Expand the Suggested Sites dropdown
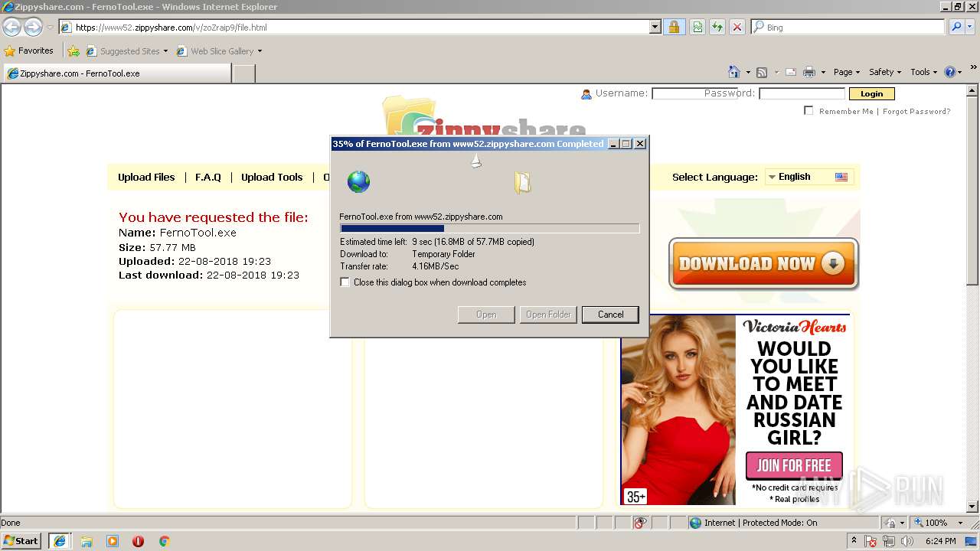 coord(165,51)
